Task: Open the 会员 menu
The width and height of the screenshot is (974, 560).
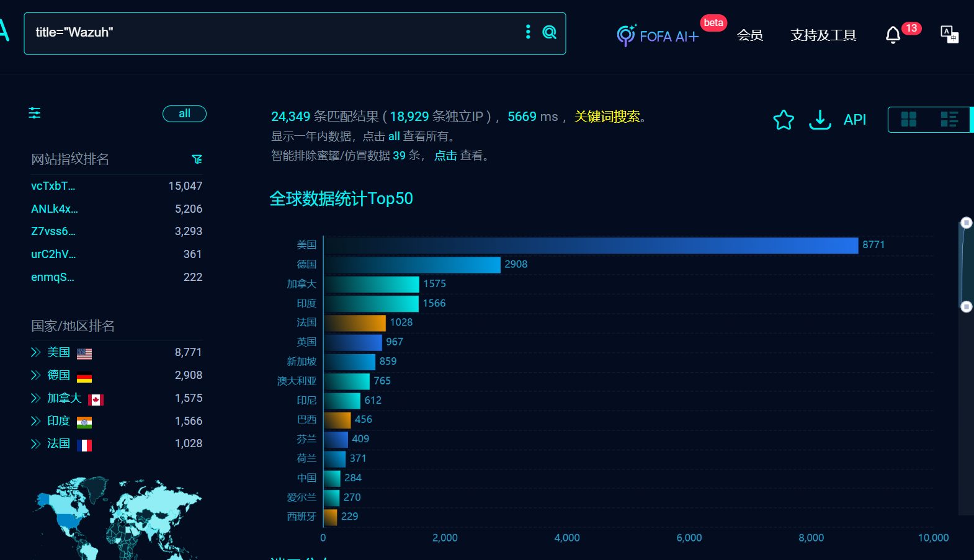Action: click(x=749, y=35)
